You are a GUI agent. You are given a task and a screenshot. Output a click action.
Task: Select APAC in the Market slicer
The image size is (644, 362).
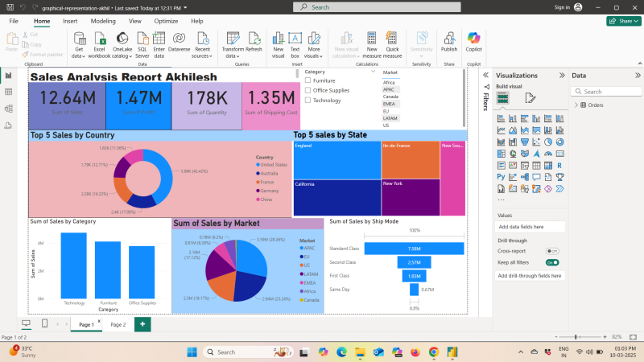pyautogui.click(x=389, y=89)
